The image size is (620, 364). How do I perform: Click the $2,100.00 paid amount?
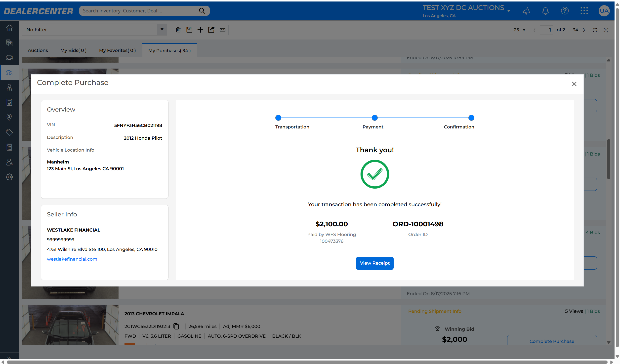[x=332, y=224]
